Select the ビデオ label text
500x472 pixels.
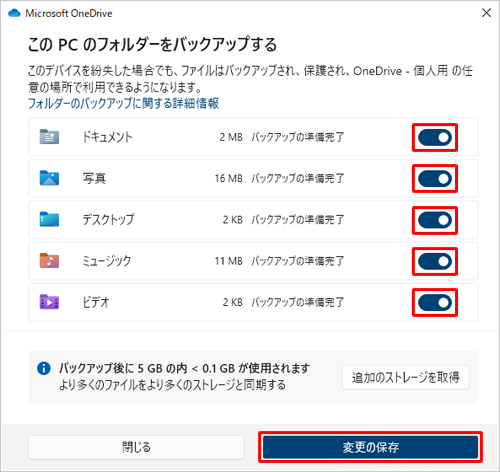[96, 302]
